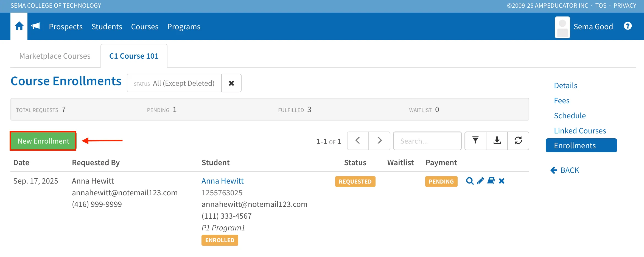Viewport: 644px width, 257px height.
Task: Click the PENDING payment badge
Action: [441, 181]
